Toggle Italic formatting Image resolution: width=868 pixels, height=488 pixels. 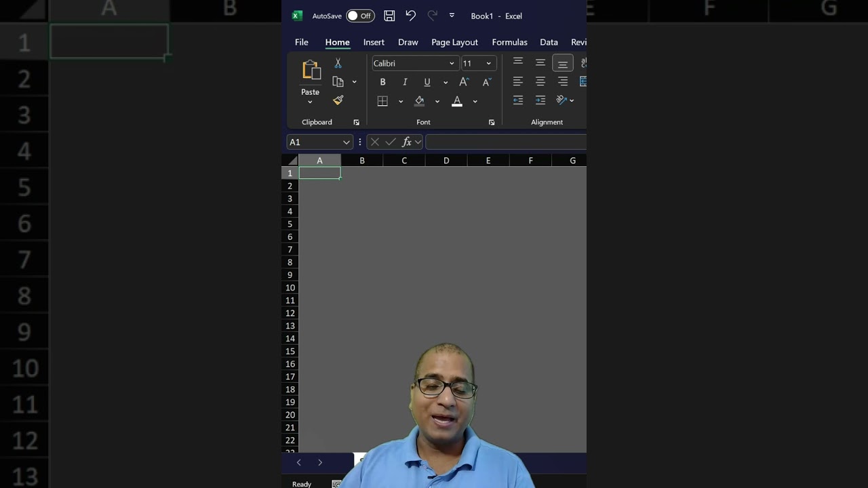pos(405,82)
